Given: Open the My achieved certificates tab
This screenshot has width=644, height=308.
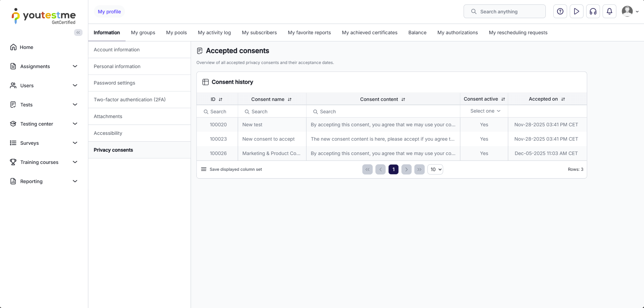Looking at the screenshot, I should [x=370, y=33].
